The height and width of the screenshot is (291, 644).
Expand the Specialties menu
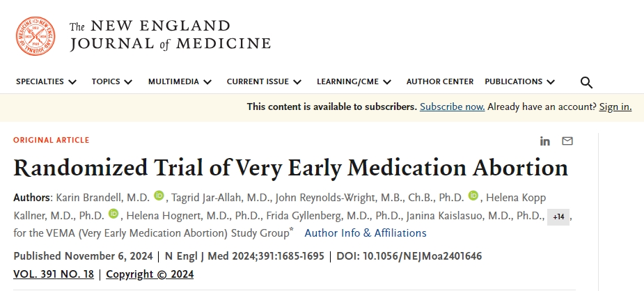click(46, 81)
